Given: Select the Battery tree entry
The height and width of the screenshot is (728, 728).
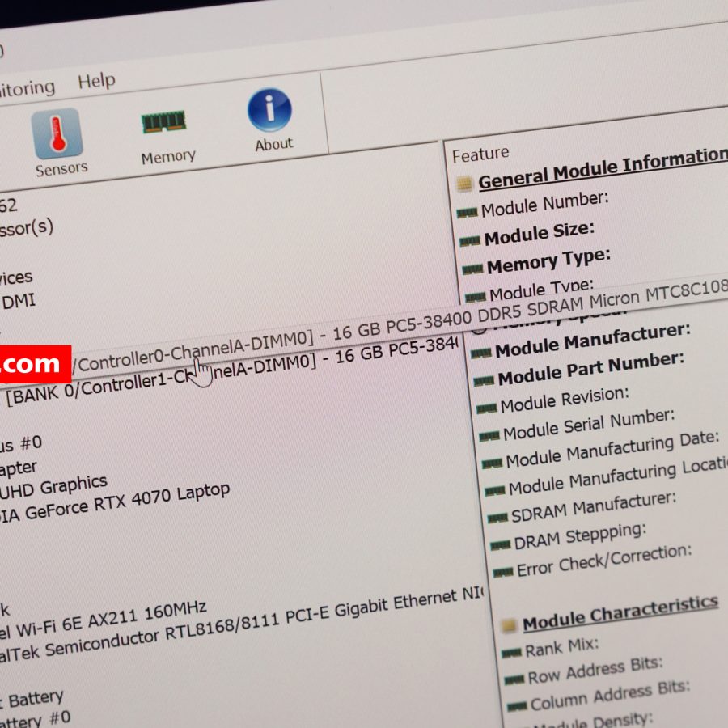Looking at the screenshot, I should point(32,699).
